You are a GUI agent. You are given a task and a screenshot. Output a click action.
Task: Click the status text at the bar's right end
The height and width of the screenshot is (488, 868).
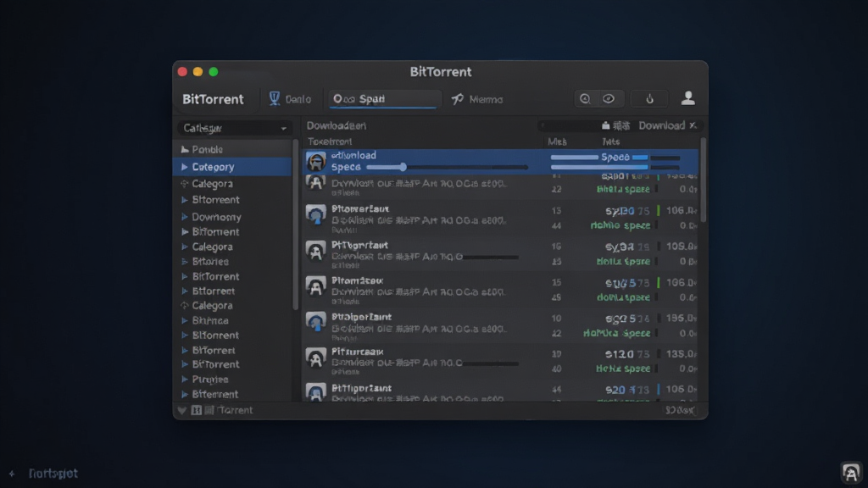[x=680, y=410]
